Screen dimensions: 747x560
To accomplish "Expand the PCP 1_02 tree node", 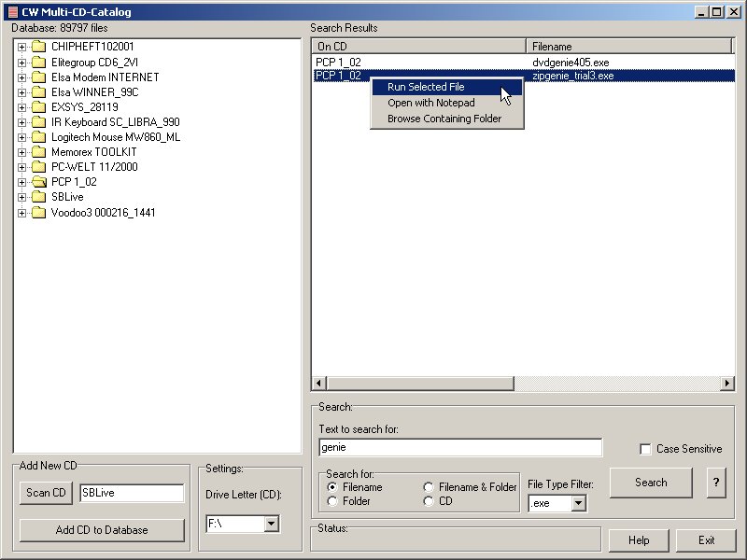I will (x=21, y=182).
